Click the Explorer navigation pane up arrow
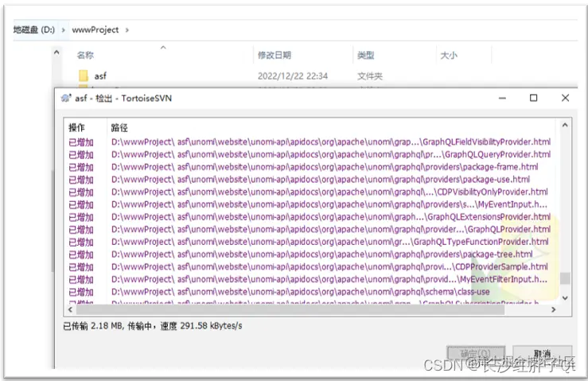588x381 pixels. pos(56,52)
